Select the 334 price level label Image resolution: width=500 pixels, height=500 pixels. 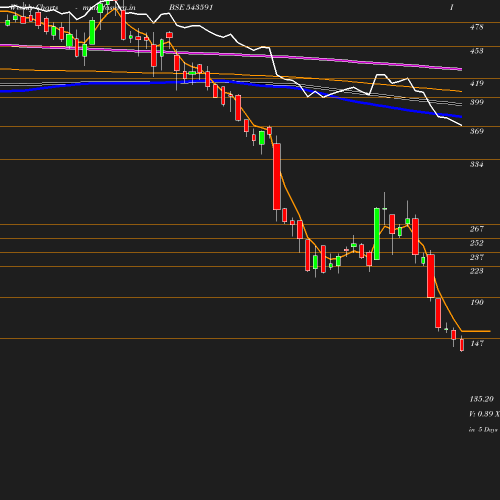[476, 164]
